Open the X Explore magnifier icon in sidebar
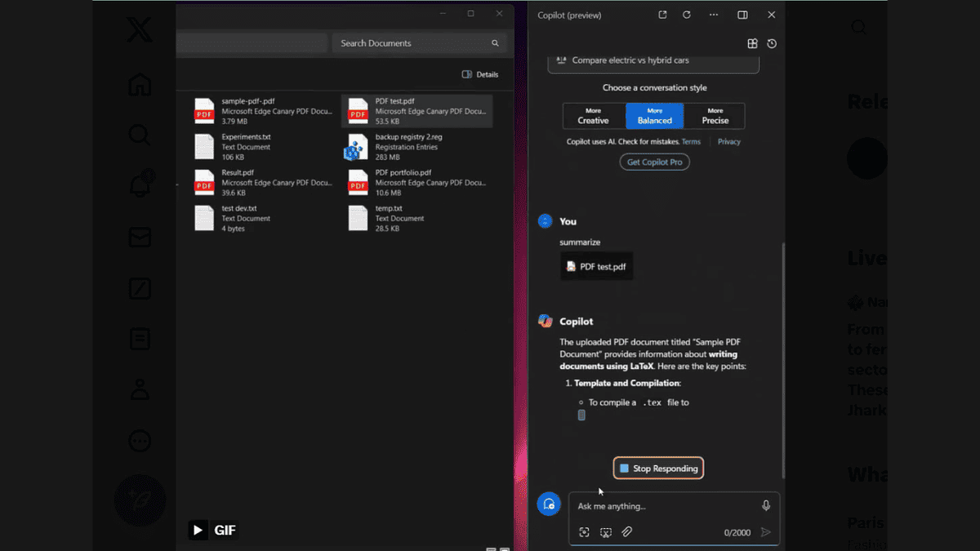Viewport: 980px width, 551px height. pyautogui.click(x=140, y=135)
